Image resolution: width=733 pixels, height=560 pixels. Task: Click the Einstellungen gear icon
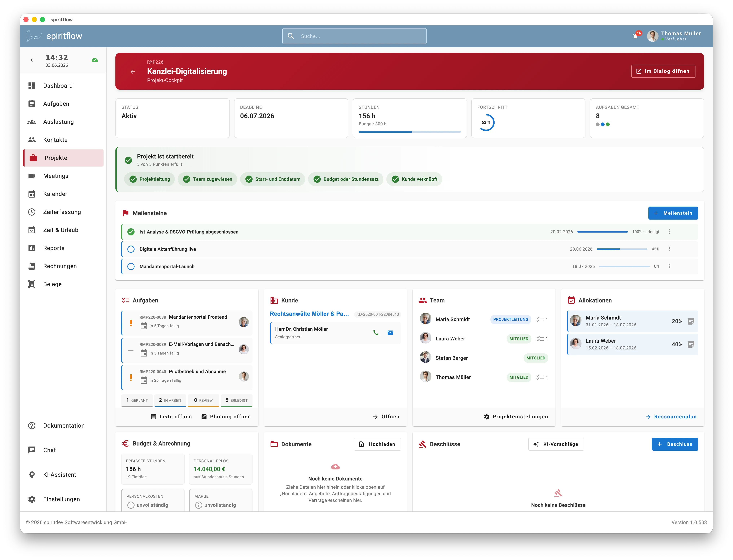coord(32,499)
